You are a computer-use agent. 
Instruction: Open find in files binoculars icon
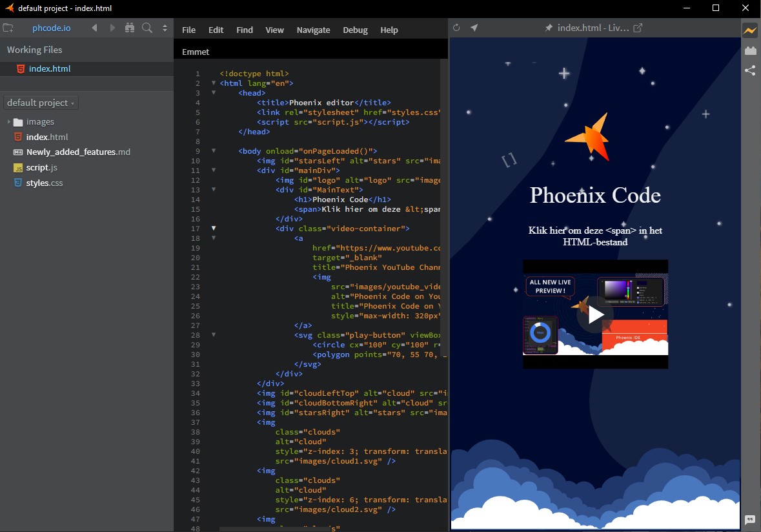click(x=130, y=28)
